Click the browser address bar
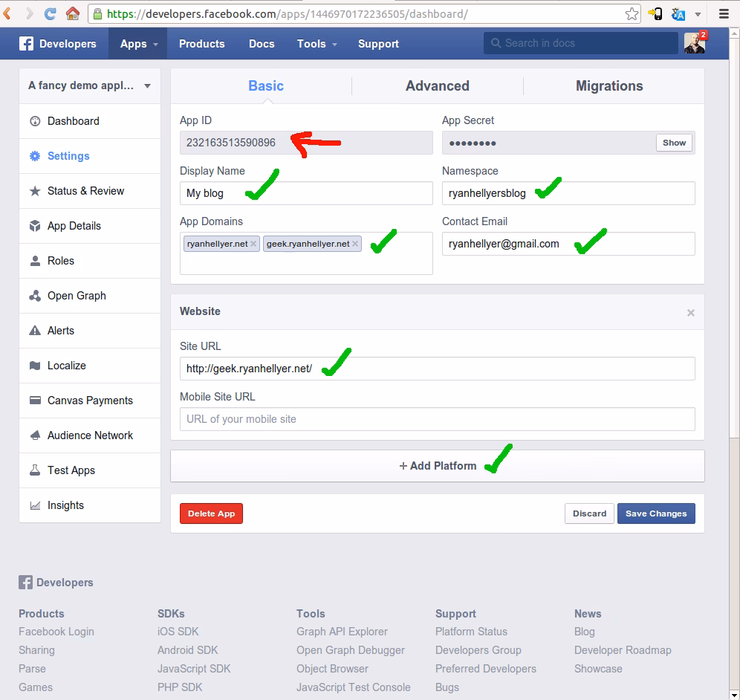740x700 pixels. pyautogui.click(x=364, y=13)
